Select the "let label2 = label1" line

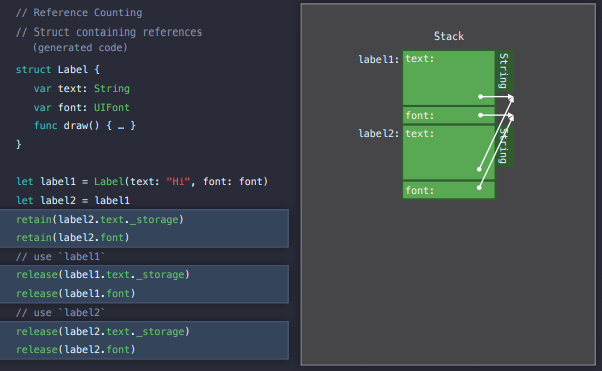point(73,200)
